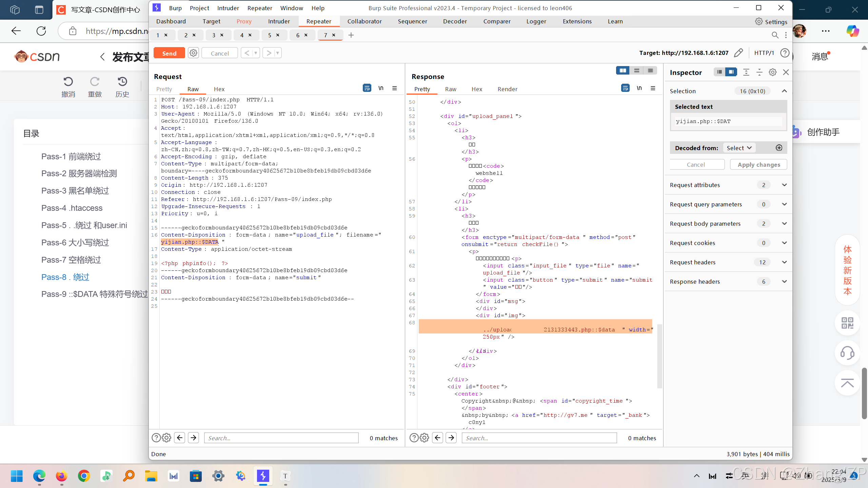Click the Apply changes button
This screenshot has height=488, width=868.
tap(758, 164)
